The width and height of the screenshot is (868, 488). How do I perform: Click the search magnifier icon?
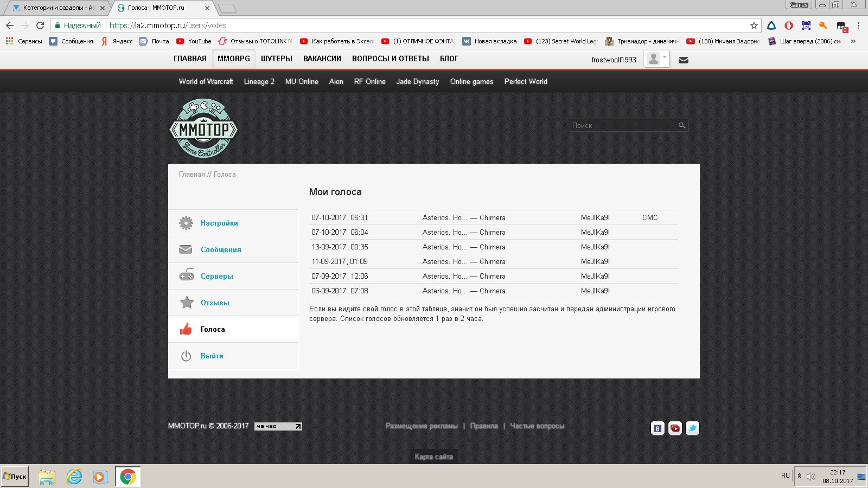[682, 125]
